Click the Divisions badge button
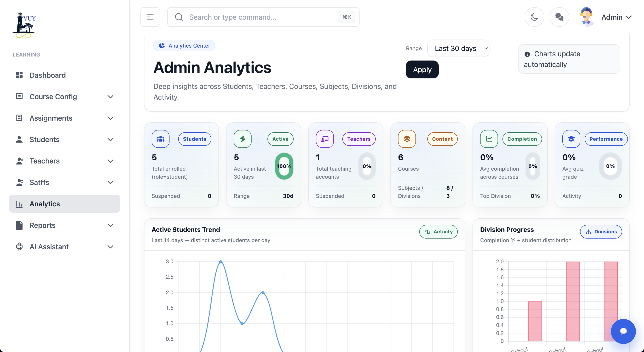 pyautogui.click(x=601, y=232)
